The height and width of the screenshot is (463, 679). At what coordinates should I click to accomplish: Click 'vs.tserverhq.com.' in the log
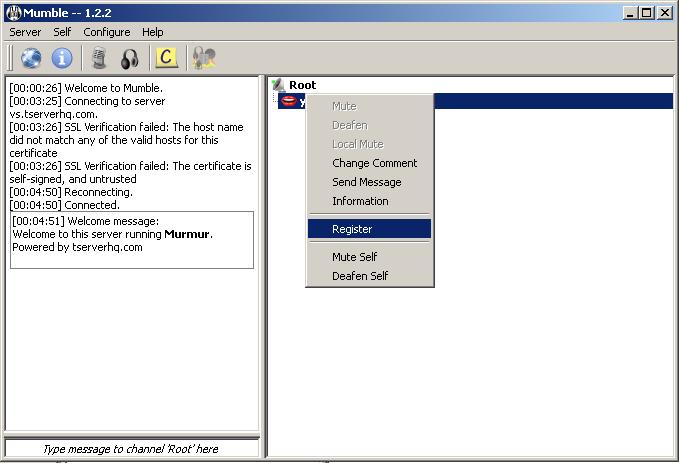coord(53,114)
